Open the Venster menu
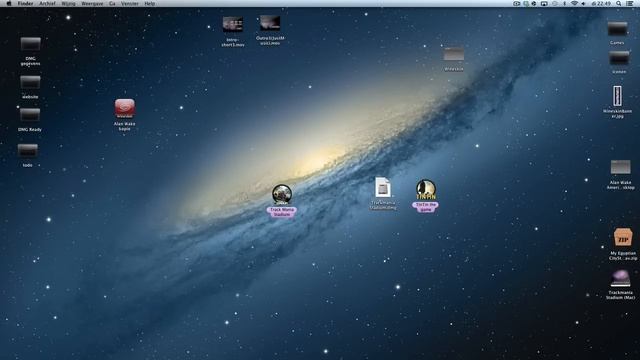The image size is (640, 360). [130, 3]
